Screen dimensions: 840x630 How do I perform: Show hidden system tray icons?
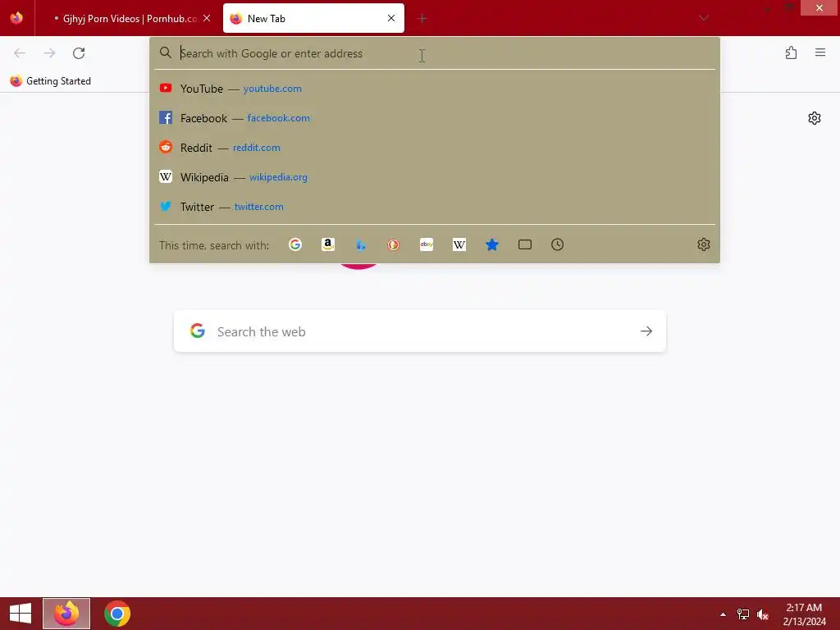click(x=724, y=614)
